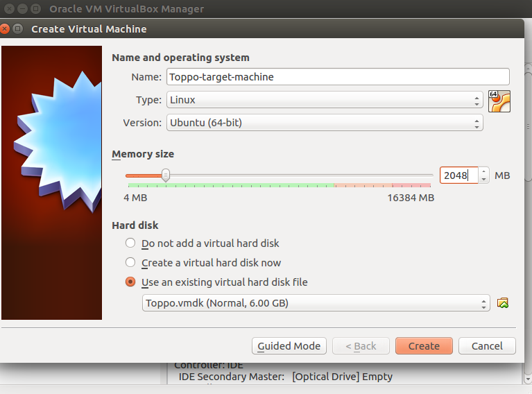The height and width of the screenshot is (394, 532).
Task: Decrease memory with the spinbox down arrow
Action: point(484,179)
